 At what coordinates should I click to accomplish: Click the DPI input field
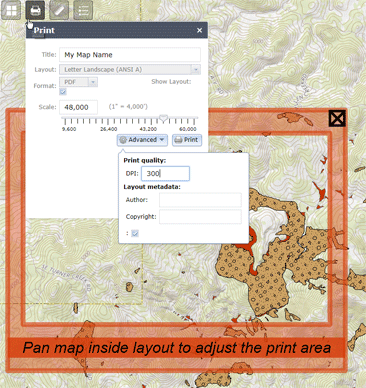(165, 173)
